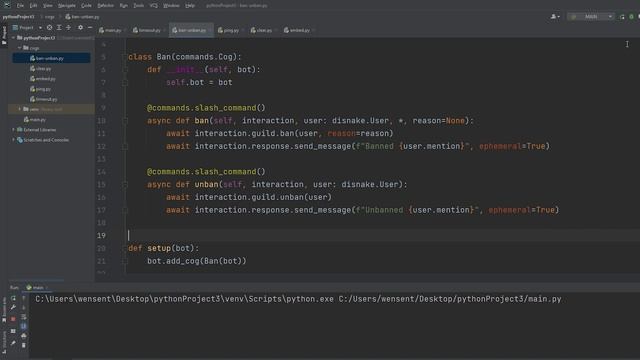640x360 pixels.
Task: Click the fold marker at line 10
Action: pyautogui.click(x=125, y=121)
